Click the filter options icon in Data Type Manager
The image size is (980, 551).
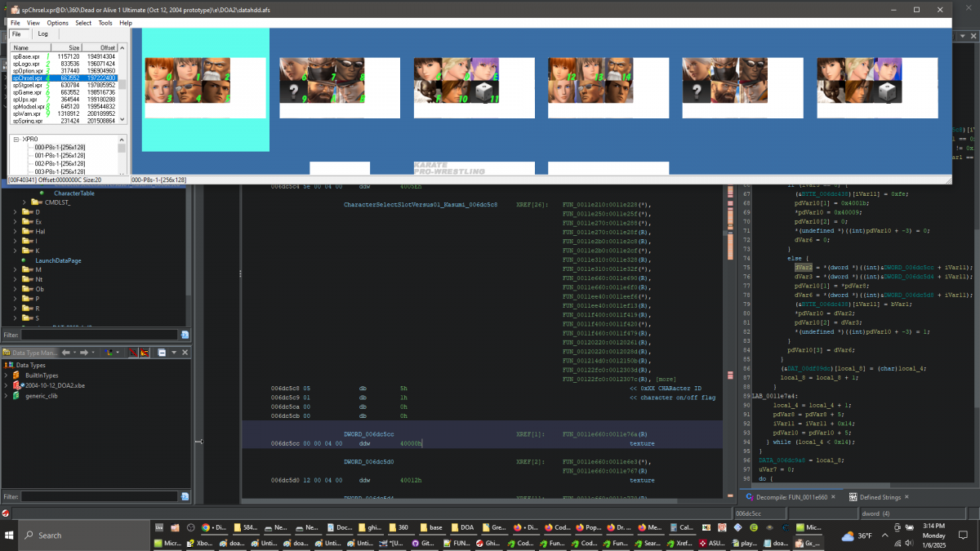coord(185,496)
